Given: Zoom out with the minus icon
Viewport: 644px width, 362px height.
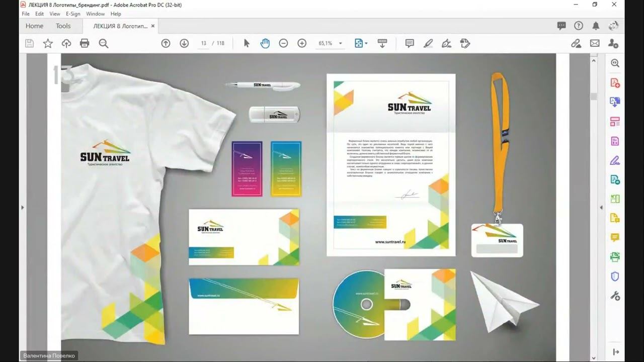Looking at the screenshot, I should pos(283,43).
